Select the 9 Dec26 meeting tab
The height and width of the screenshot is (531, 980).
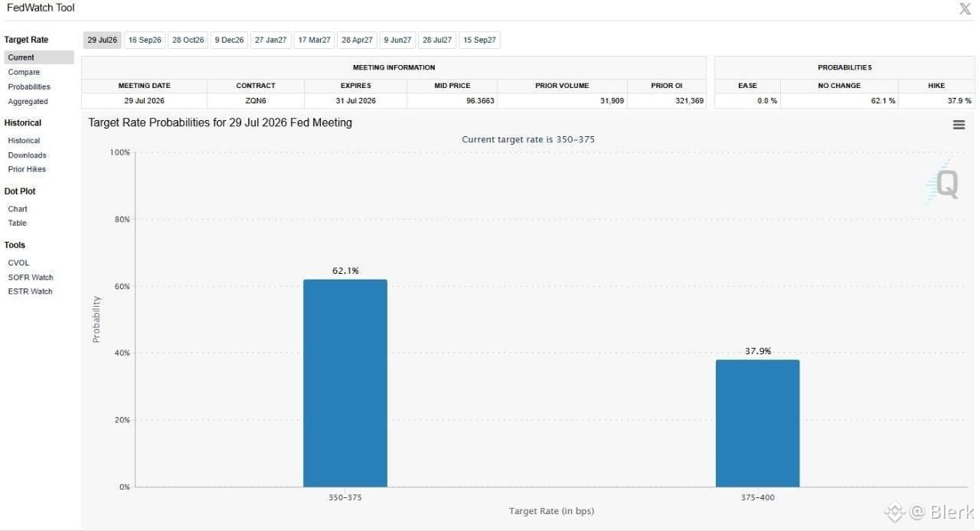click(x=229, y=40)
